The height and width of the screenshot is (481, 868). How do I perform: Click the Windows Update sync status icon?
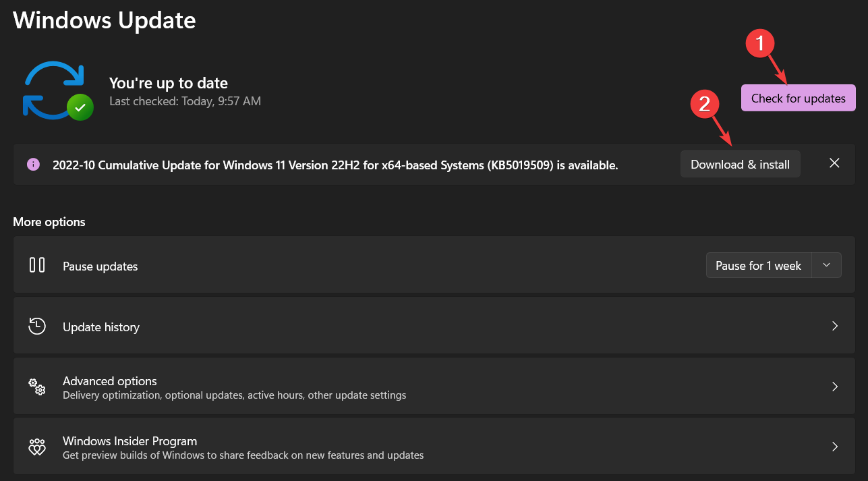[57, 91]
